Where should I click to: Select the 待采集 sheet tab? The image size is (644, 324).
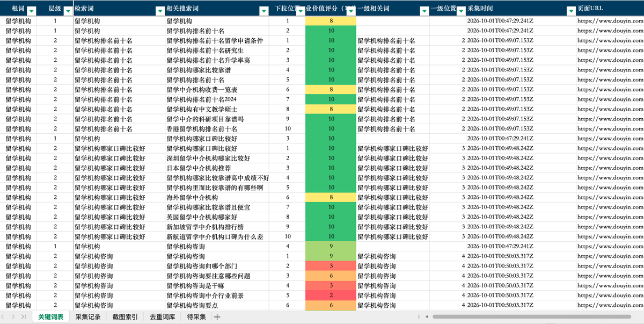click(196, 317)
